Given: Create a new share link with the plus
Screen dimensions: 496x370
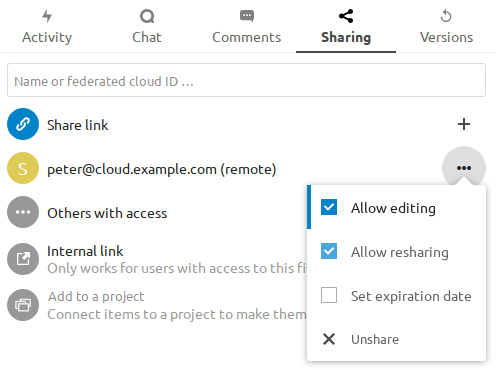Looking at the screenshot, I should click(x=464, y=124).
